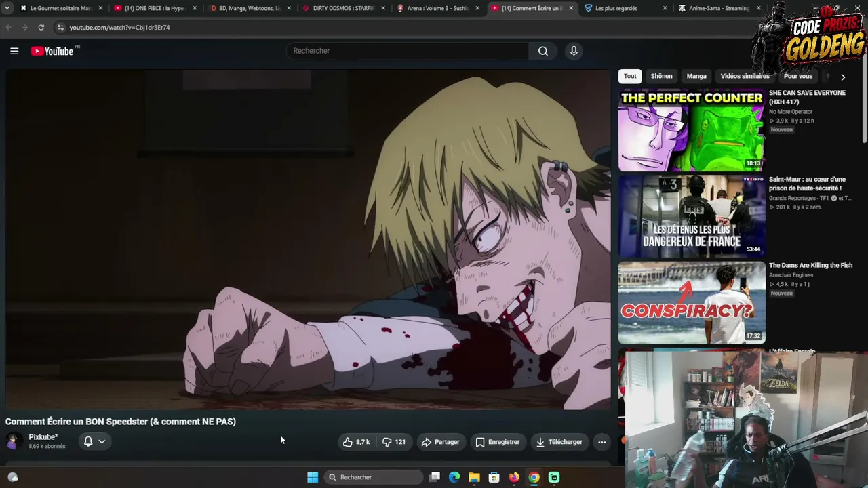Select the Shōnen filter chip

(x=661, y=76)
